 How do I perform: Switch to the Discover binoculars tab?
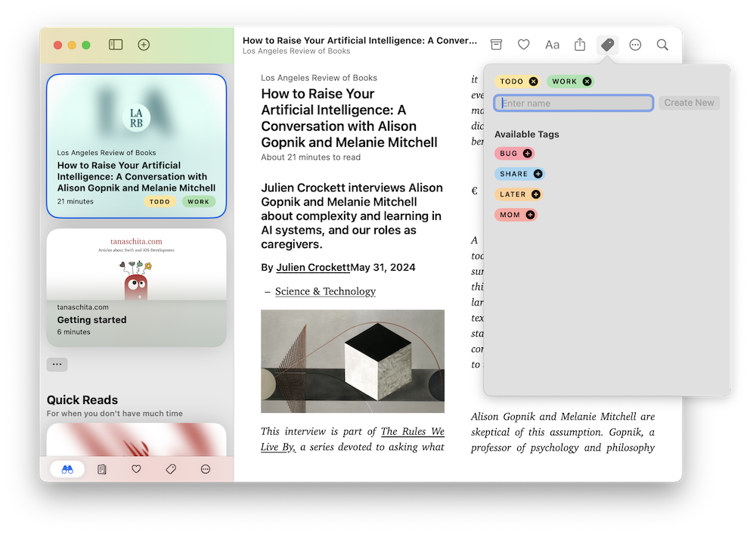67,469
